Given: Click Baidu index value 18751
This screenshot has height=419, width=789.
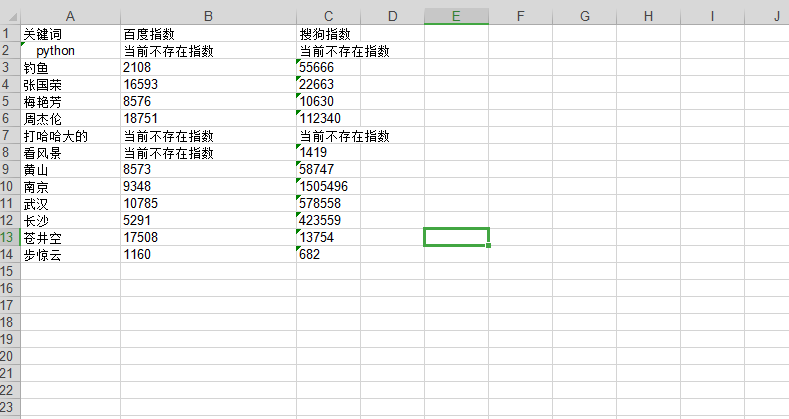Looking at the screenshot, I should [x=208, y=119].
